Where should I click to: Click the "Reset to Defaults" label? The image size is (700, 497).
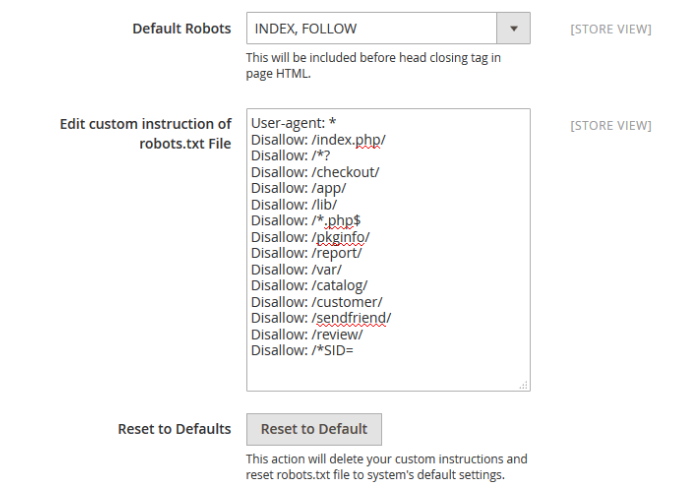coord(174,429)
